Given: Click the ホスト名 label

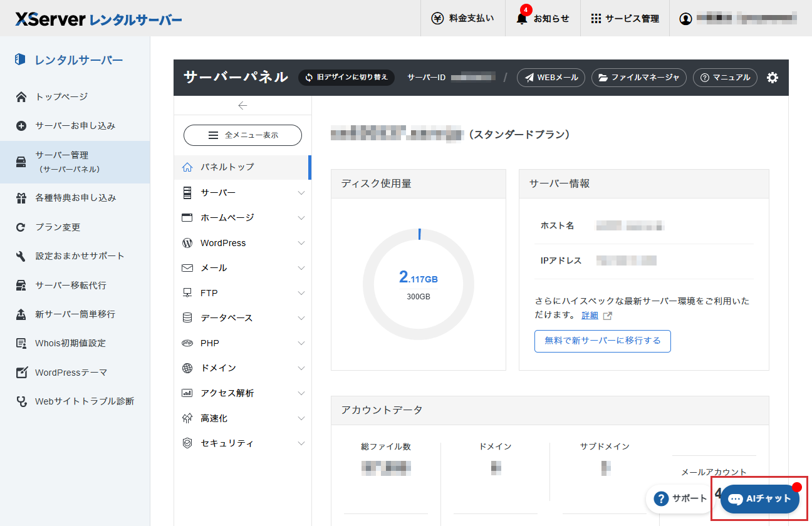Looking at the screenshot, I should tap(558, 225).
